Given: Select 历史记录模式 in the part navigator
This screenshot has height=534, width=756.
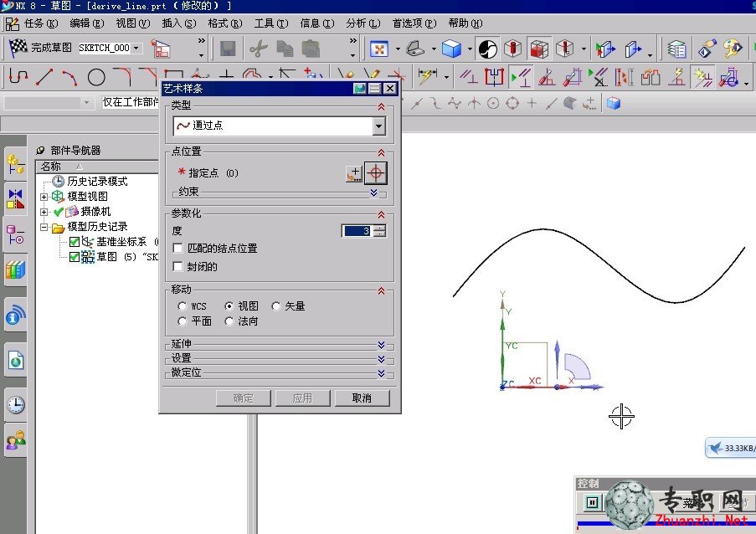Looking at the screenshot, I should click(97, 182).
